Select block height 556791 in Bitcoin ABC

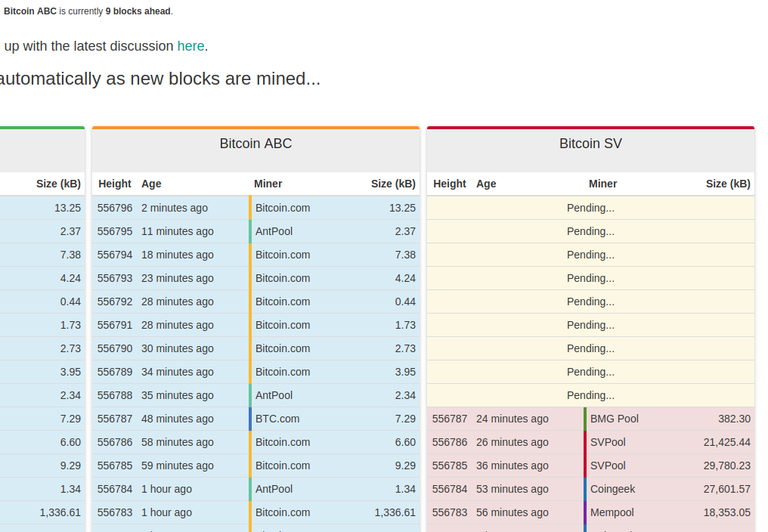tap(115, 325)
